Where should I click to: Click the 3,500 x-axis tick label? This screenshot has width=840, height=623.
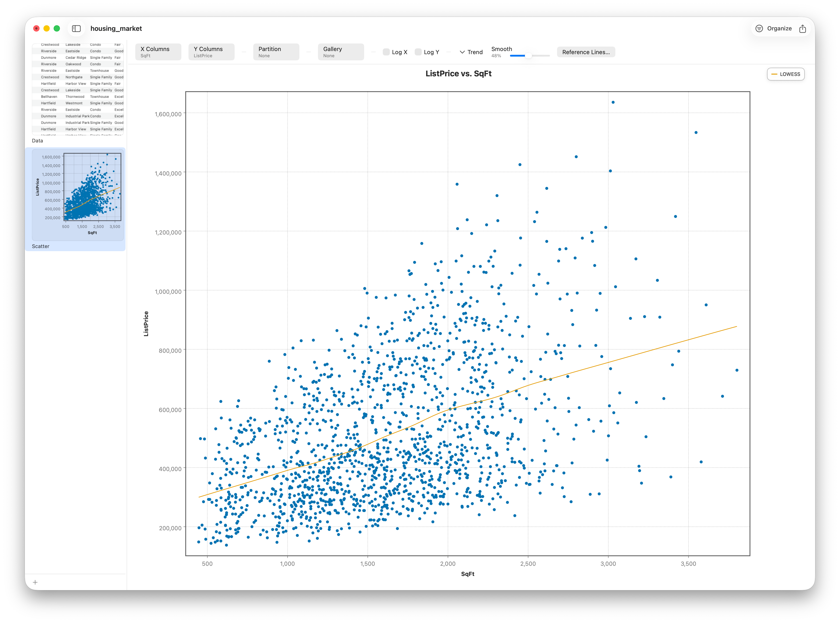click(688, 564)
